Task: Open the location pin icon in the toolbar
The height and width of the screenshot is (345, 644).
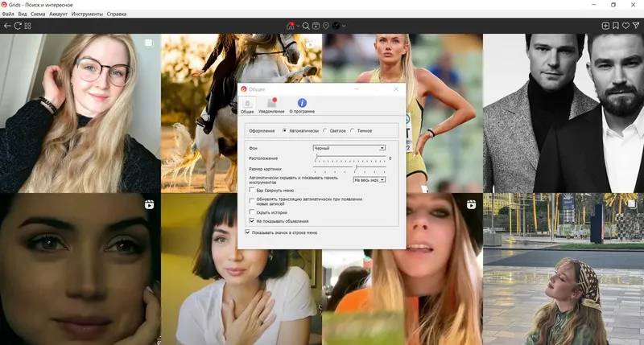Action: (326, 26)
